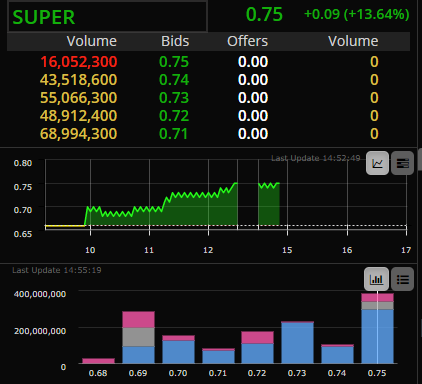
Task: Click the +0.09 (+13.64%) change value
Action: (x=356, y=14)
